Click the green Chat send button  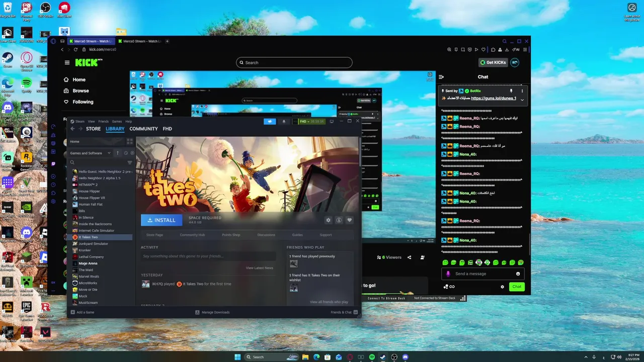pyautogui.click(x=517, y=287)
